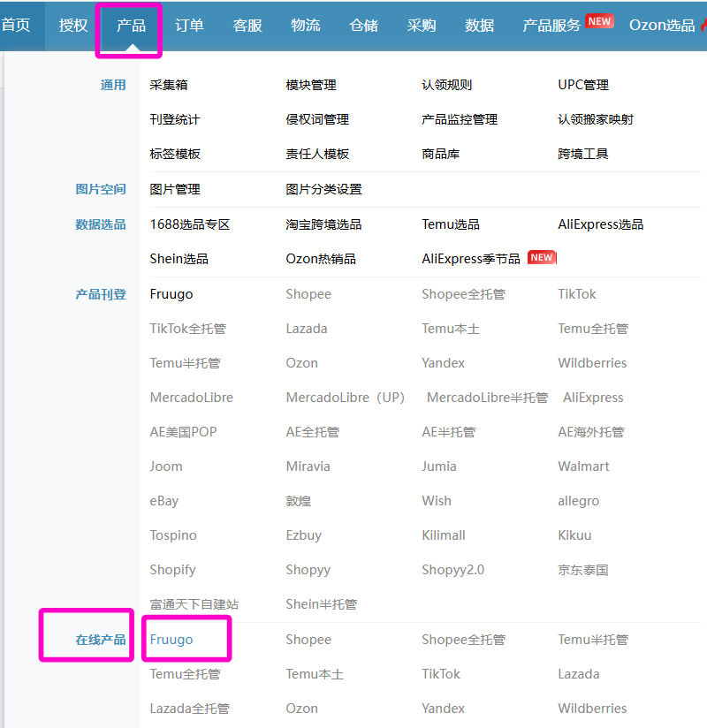Screen dimensions: 707x728
Task: Open 认领搬家映射
Action: tap(596, 119)
